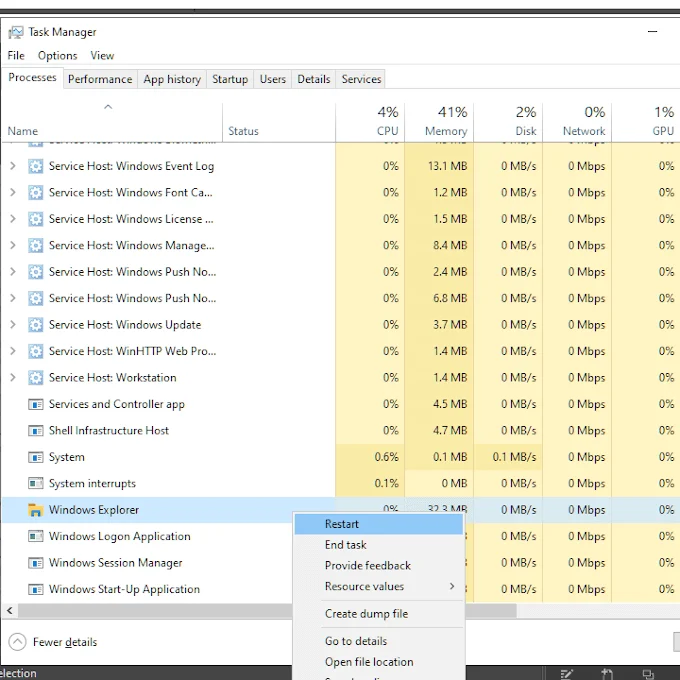The width and height of the screenshot is (680, 680).
Task: Click the Windows Start-Up Application icon
Action: coord(36,590)
